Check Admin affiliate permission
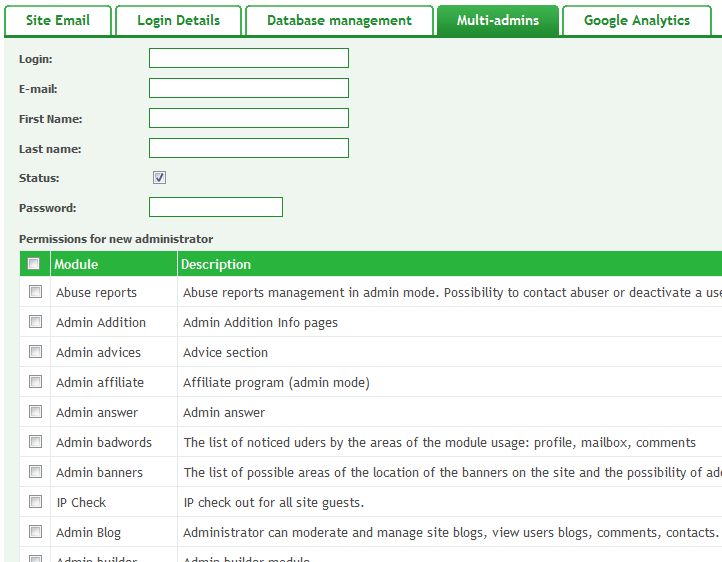This screenshot has width=722, height=562. (x=35, y=382)
